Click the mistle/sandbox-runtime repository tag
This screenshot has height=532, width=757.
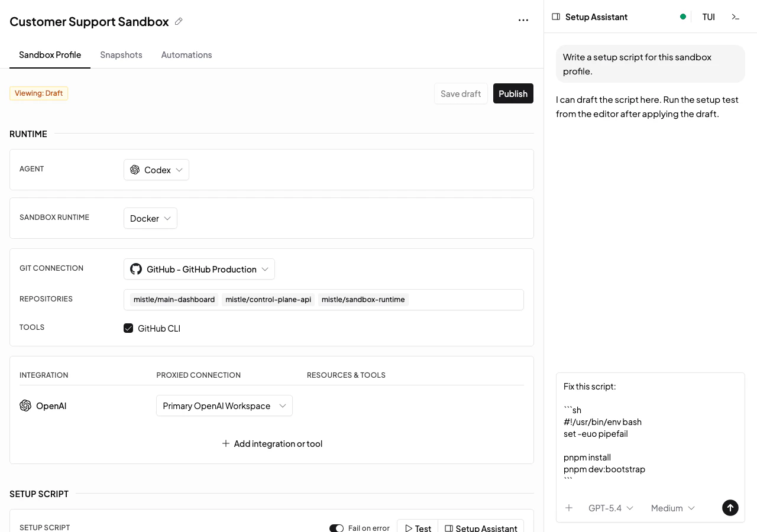(x=363, y=300)
